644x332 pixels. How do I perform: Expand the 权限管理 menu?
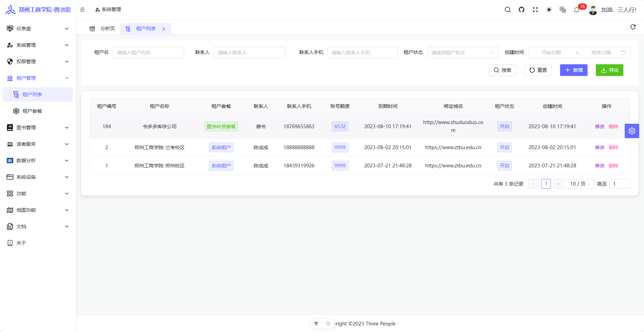(38, 62)
